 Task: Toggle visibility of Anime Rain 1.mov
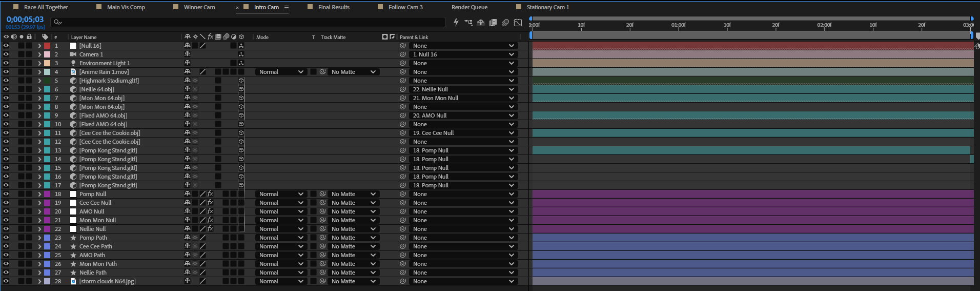tap(6, 72)
